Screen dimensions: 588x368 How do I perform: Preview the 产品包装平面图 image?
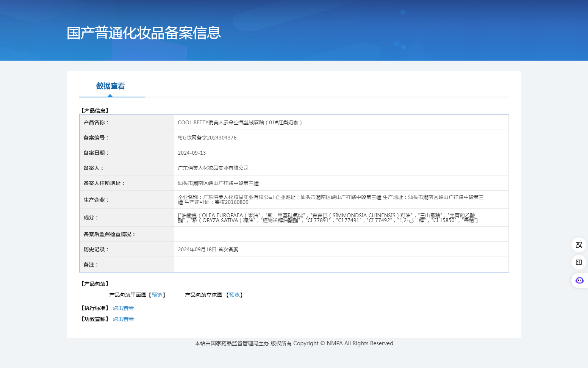(157, 295)
